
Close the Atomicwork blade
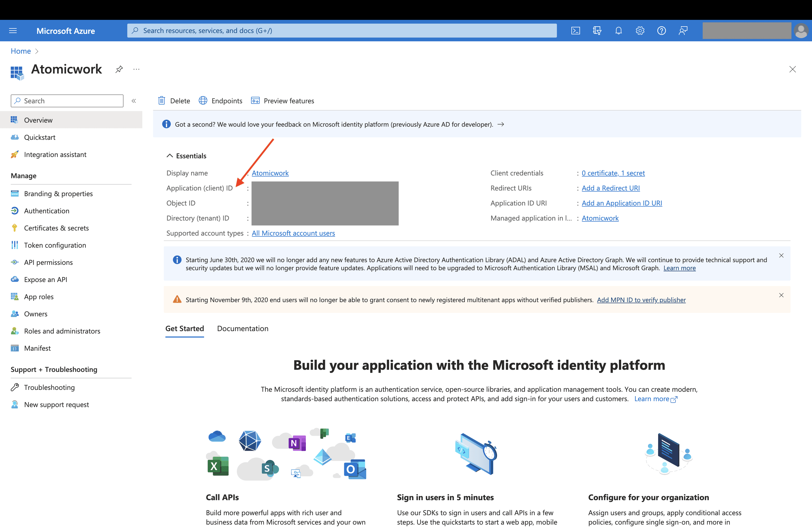793,69
